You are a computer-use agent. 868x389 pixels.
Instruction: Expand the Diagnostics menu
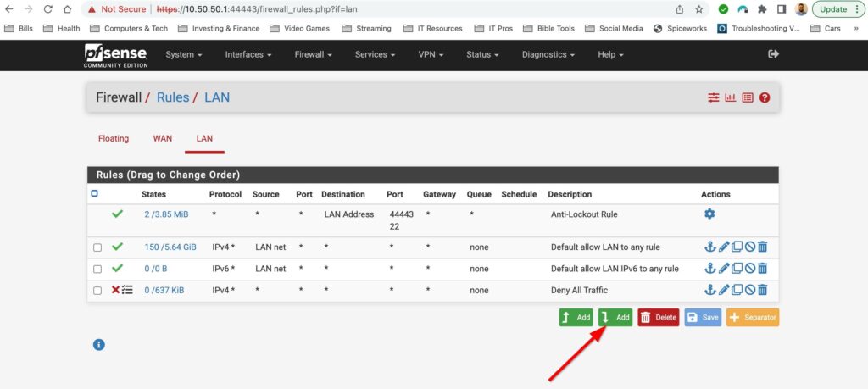(x=548, y=54)
